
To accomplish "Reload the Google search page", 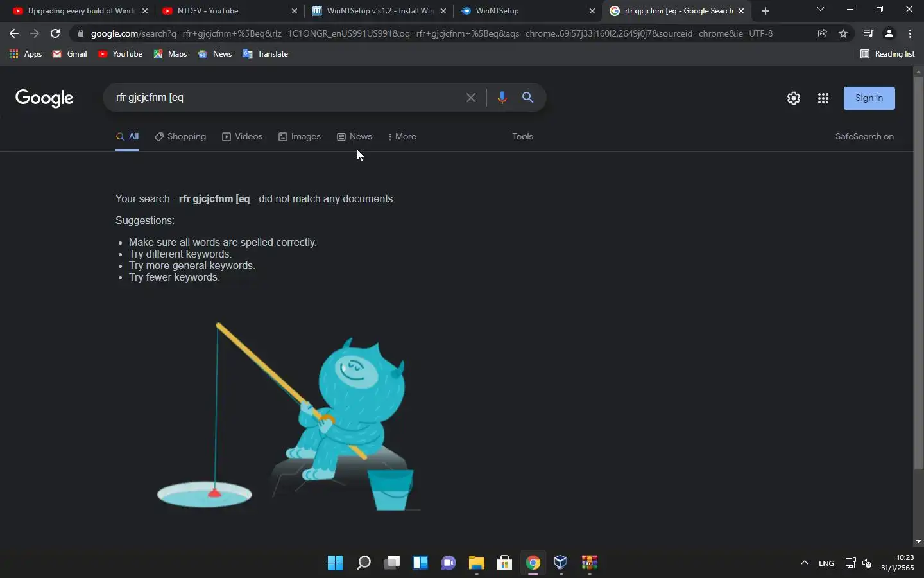I will point(55,33).
